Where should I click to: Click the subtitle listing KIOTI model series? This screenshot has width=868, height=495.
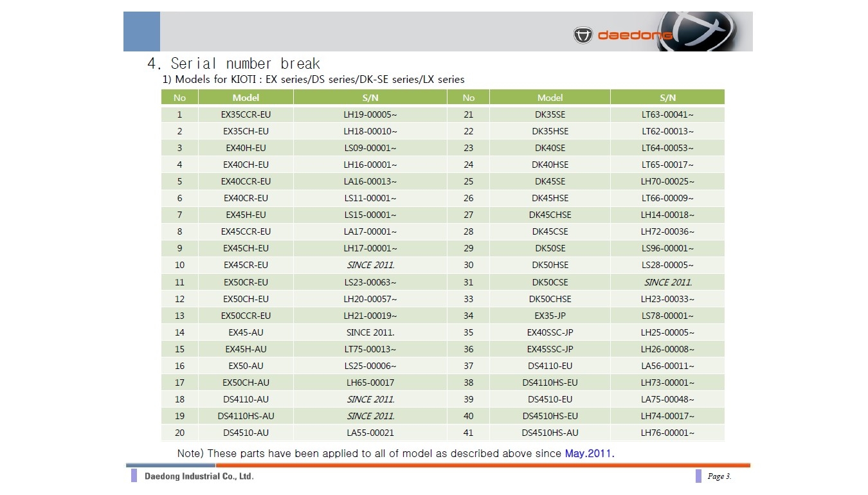pos(313,80)
